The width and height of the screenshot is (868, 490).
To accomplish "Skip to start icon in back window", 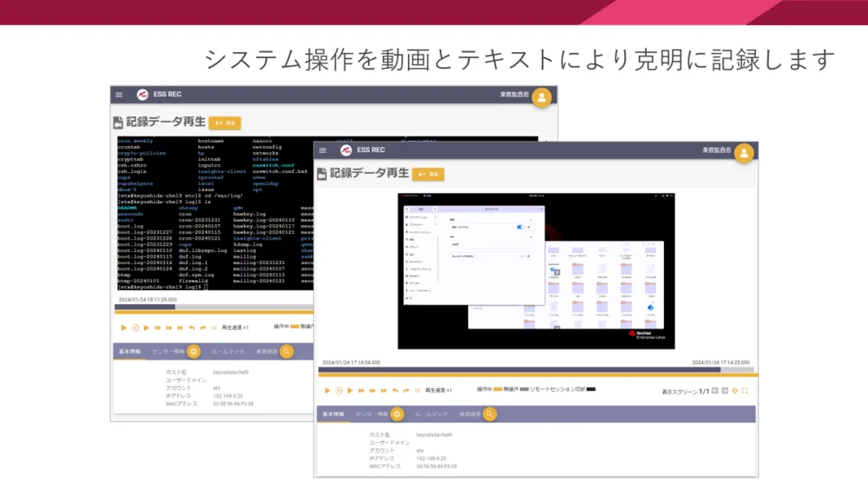I will pyautogui.click(x=214, y=328).
